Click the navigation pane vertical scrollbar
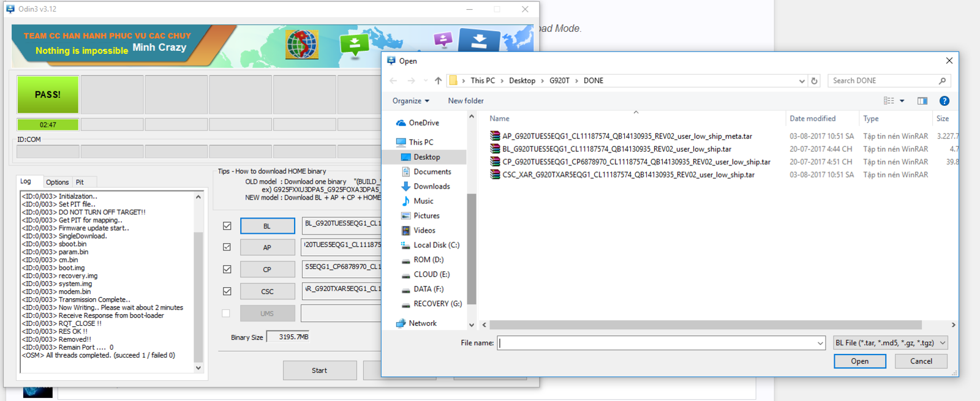The width and height of the screenshot is (980, 401). tap(471, 249)
